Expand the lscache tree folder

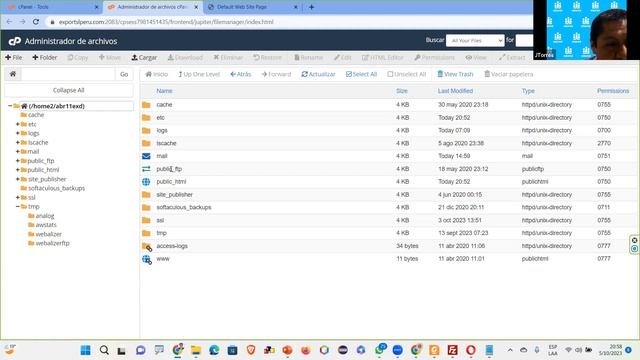pos(18,142)
